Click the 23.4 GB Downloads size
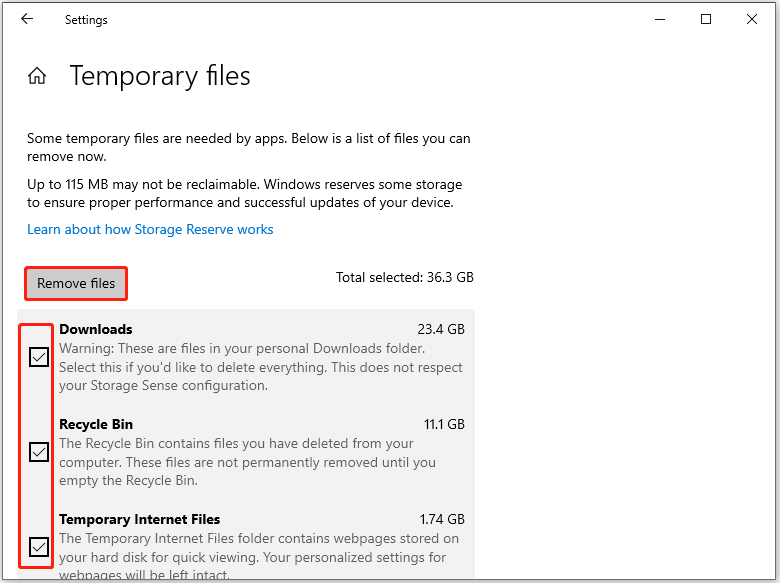The image size is (780, 583). 441,329
